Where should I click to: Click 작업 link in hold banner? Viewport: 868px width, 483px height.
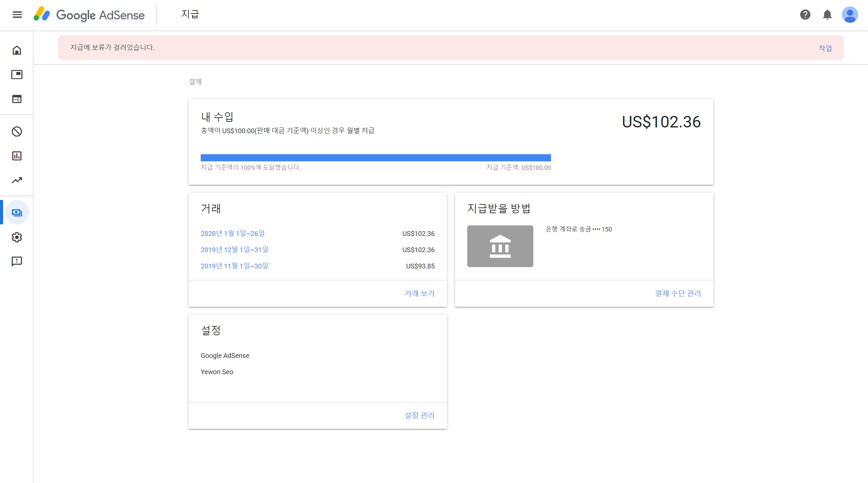point(825,48)
